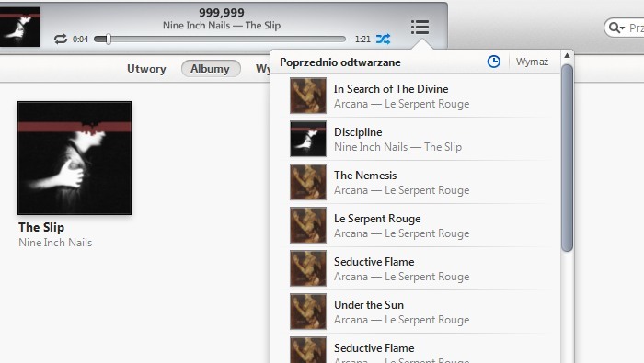This screenshot has width=644, height=363.
Task: Click artwork beside In Search of The Divine
Action: coord(308,96)
